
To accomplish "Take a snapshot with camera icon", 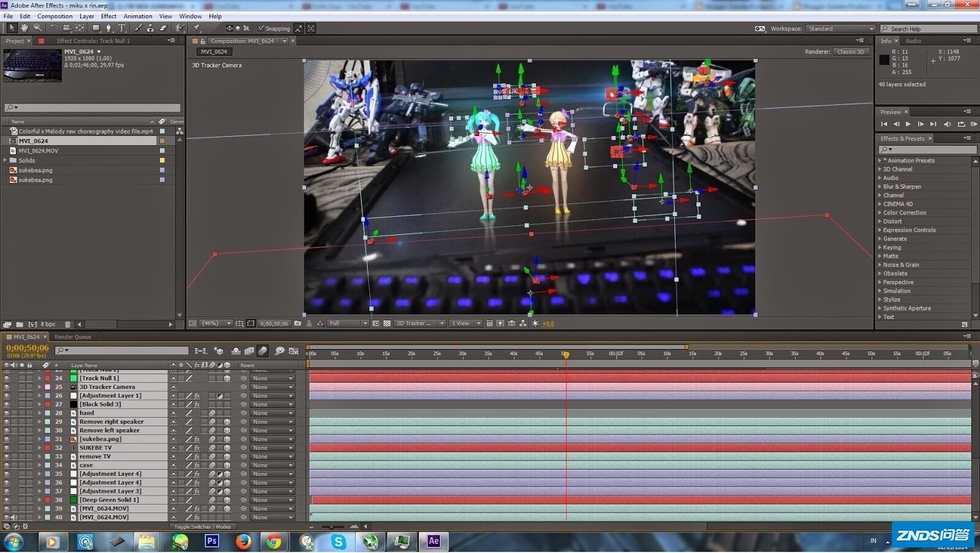I will [x=298, y=323].
